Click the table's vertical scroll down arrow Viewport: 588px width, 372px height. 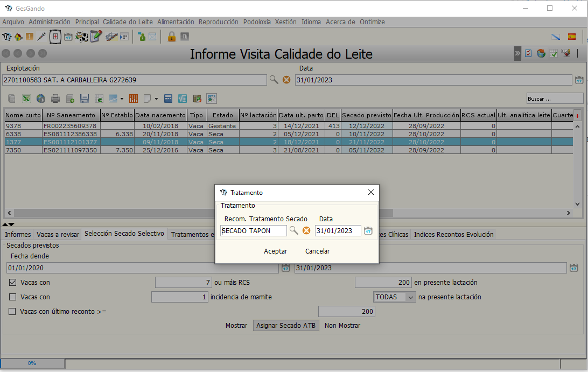pos(577,205)
